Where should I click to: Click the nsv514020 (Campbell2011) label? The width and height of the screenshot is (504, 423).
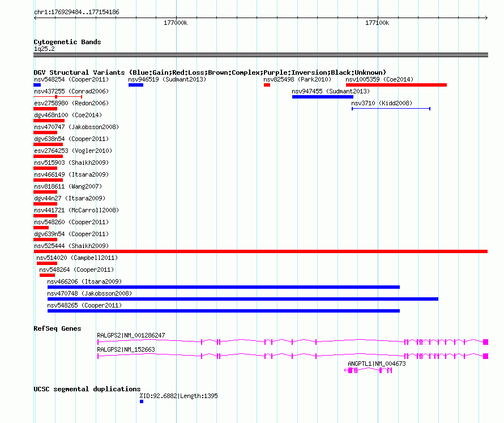point(77,258)
